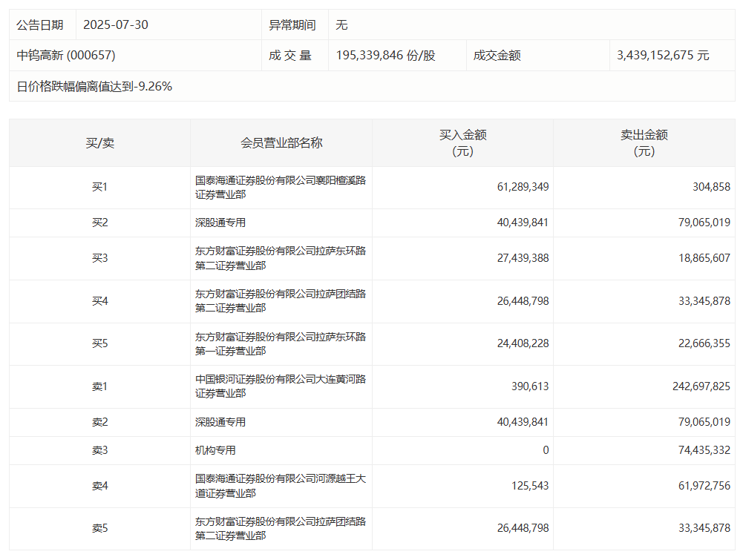Click sell amount 304,858
The width and height of the screenshot is (743, 560).
coord(711,187)
